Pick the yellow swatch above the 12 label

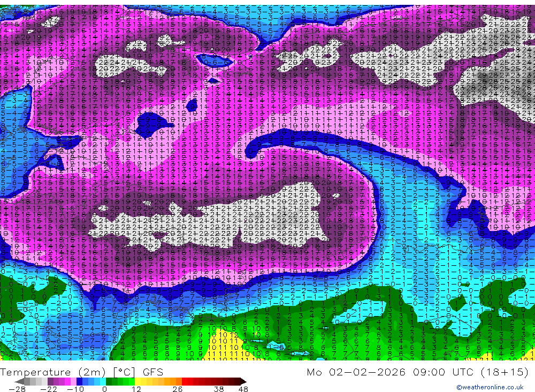pyautogui.click(x=138, y=381)
